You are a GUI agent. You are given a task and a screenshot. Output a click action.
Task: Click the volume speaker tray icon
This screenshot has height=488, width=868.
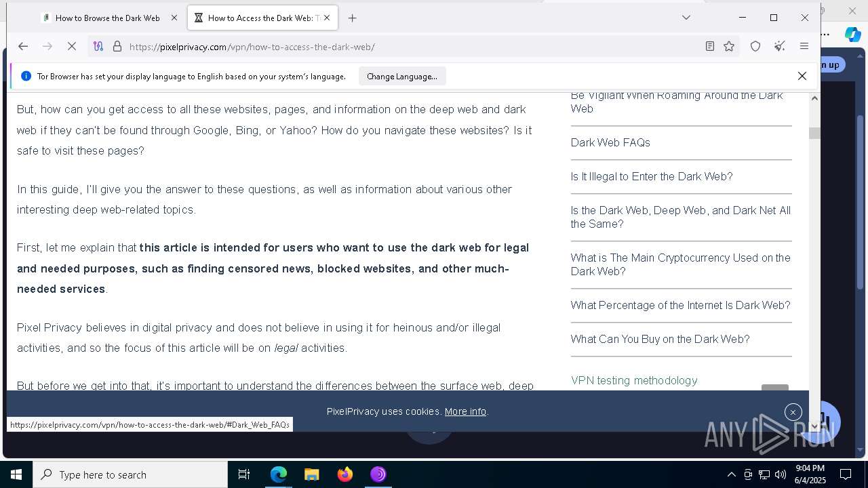[781, 474]
